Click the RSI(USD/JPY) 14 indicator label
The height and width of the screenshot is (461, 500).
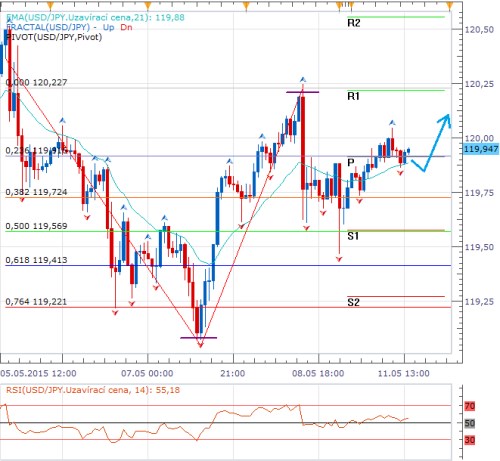click(x=93, y=390)
